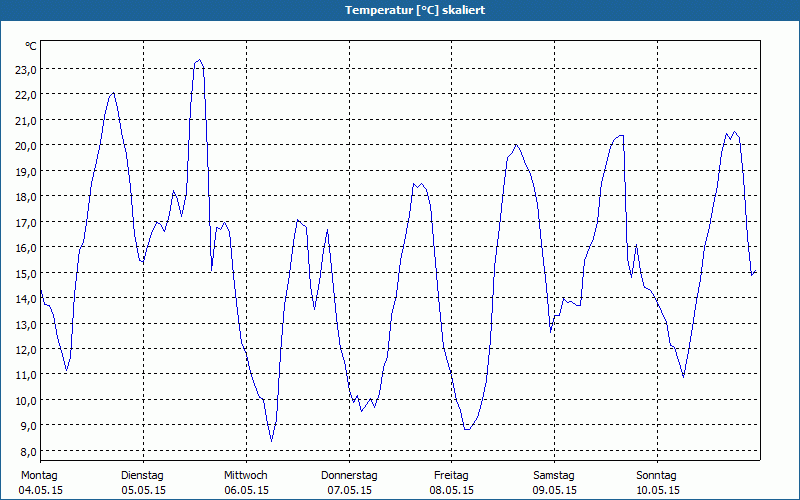The height and width of the screenshot is (500, 800).
Task: Select the Montag 04.05.15 date label
Action: click(40, 483)
